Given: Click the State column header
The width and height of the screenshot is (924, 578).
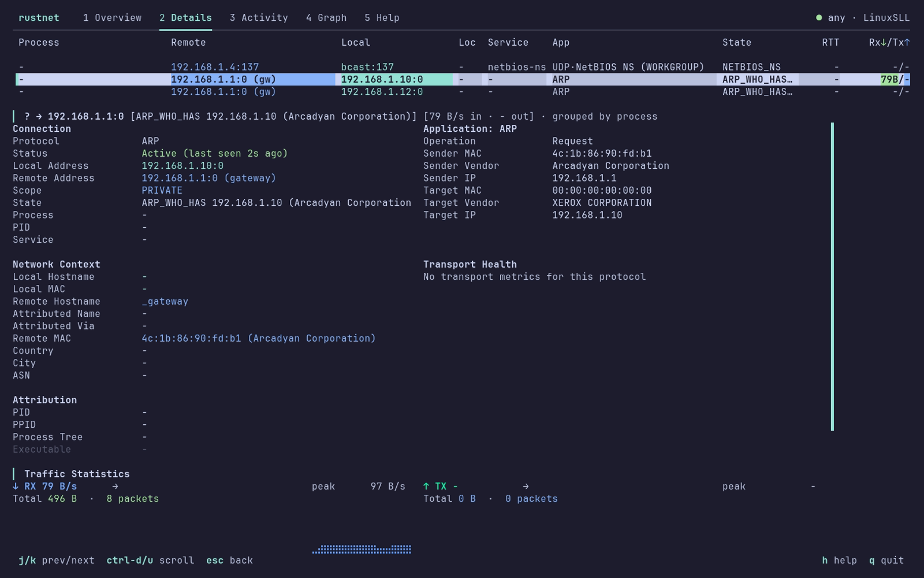Looking at the screenshot, I should [x=737, y=42].
